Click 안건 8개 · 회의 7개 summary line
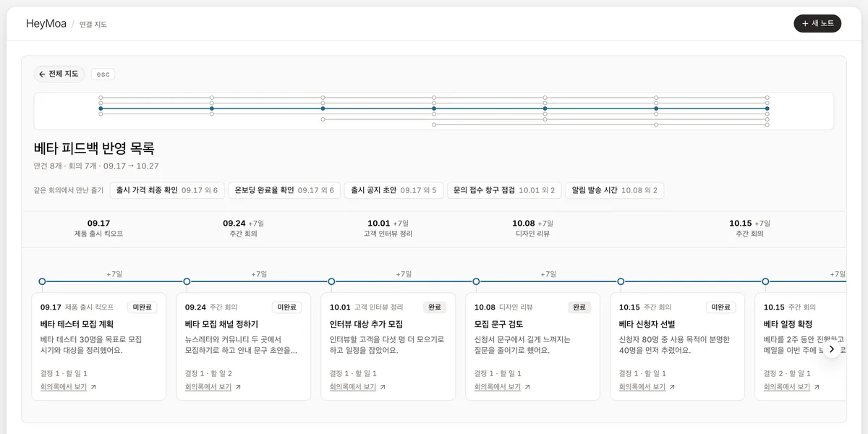Viewport: 868px width, 434px height. click(x=96, y=166)
